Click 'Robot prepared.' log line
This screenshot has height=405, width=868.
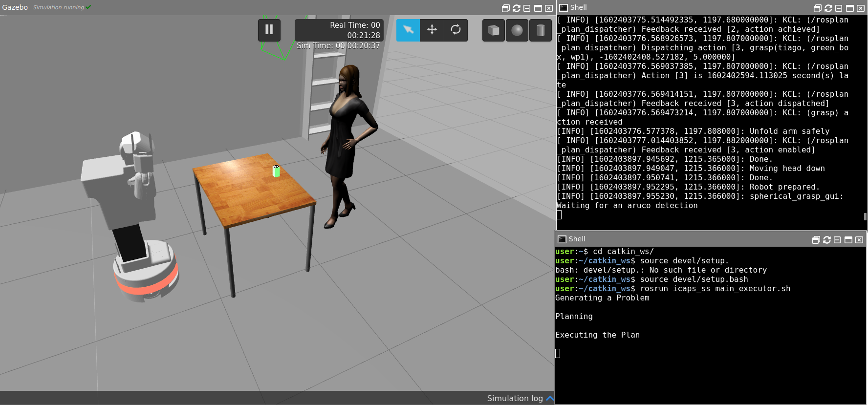pos(688,187)
